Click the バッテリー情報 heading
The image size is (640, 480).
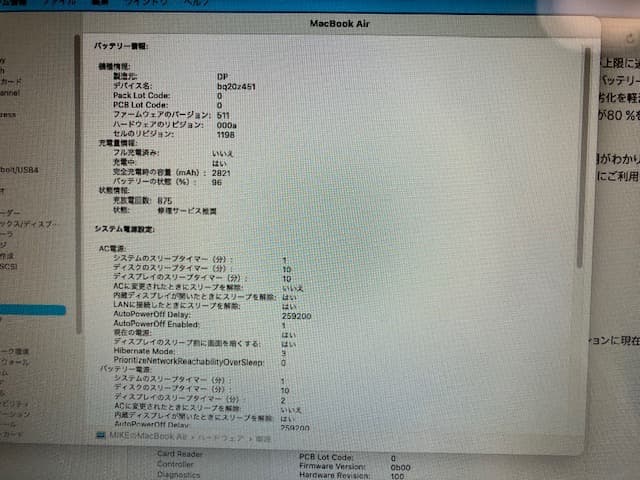coord(122,46)
